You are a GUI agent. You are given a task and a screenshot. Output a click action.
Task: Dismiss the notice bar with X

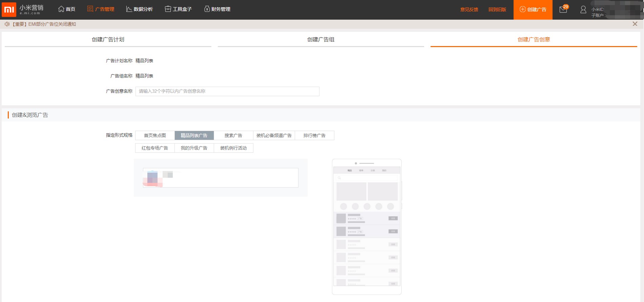[x=635, y=24]
